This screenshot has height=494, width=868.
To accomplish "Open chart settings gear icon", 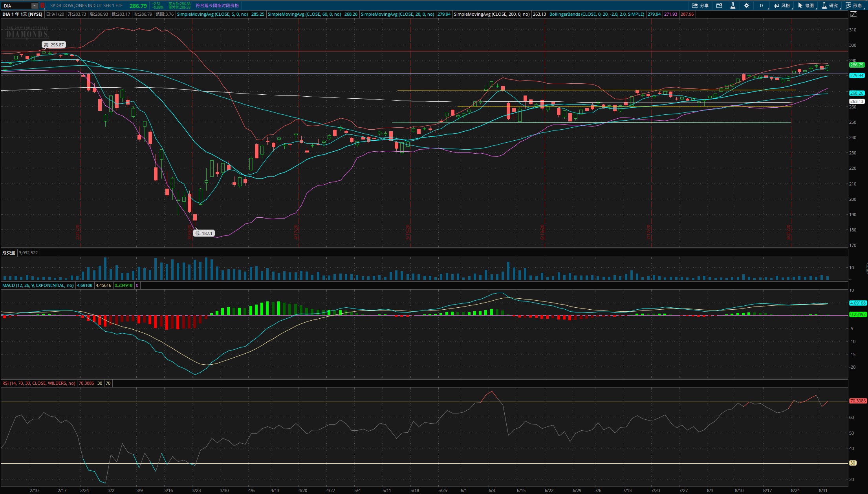I will point(747,6).
